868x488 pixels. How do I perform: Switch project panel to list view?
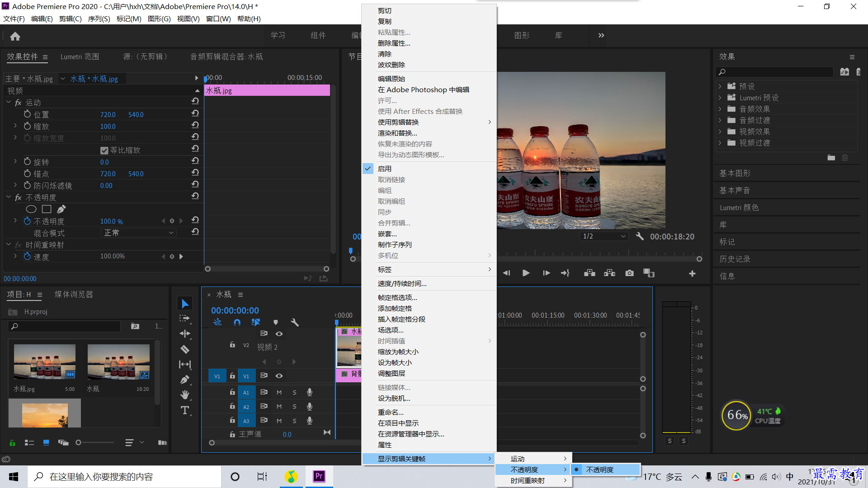pyautogui.click(x=29, y=443)
